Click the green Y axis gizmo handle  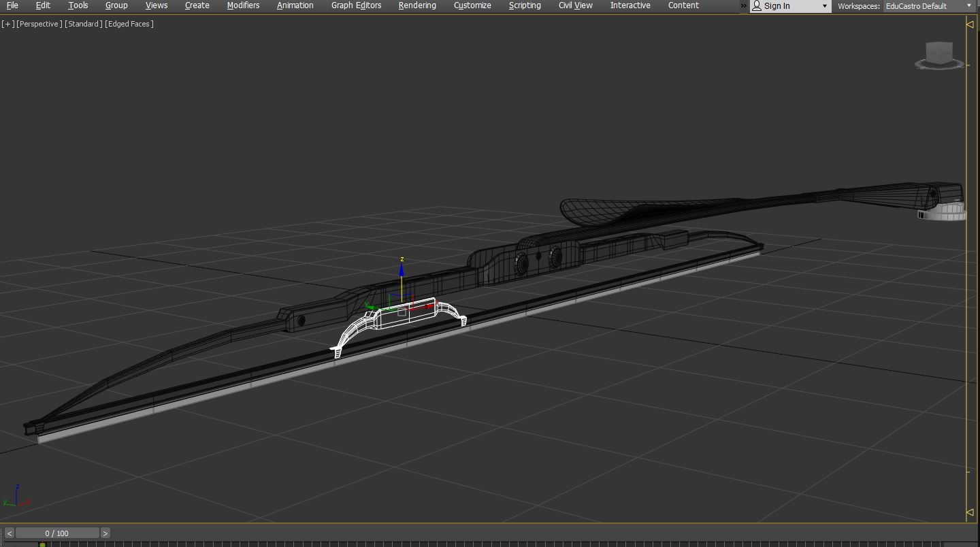370,307
